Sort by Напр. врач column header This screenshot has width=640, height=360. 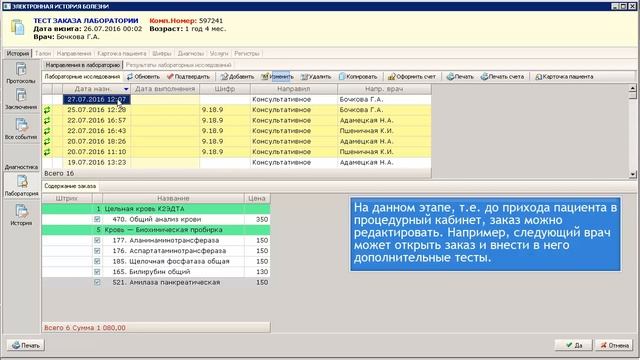[384, 89]
